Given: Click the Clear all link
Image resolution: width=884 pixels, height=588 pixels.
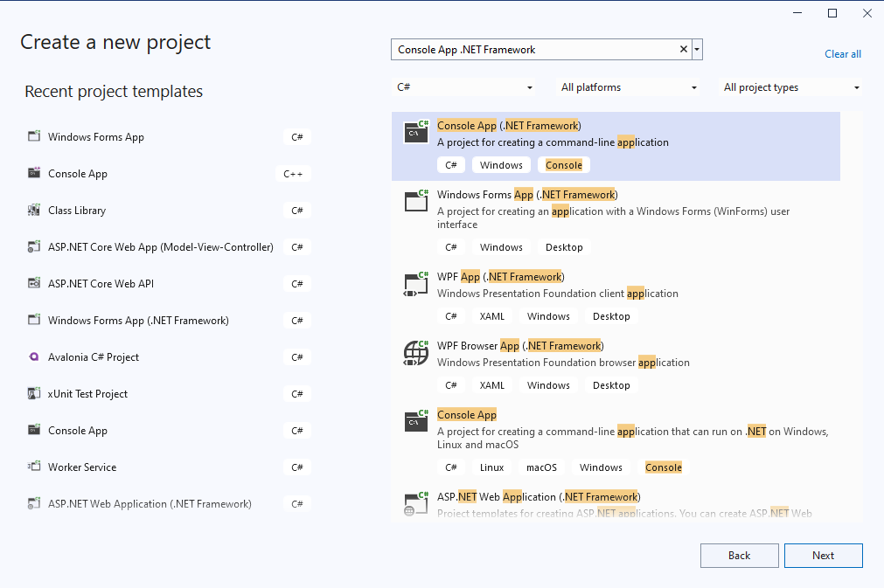Looking at the screenshot, I should point(843,54).
